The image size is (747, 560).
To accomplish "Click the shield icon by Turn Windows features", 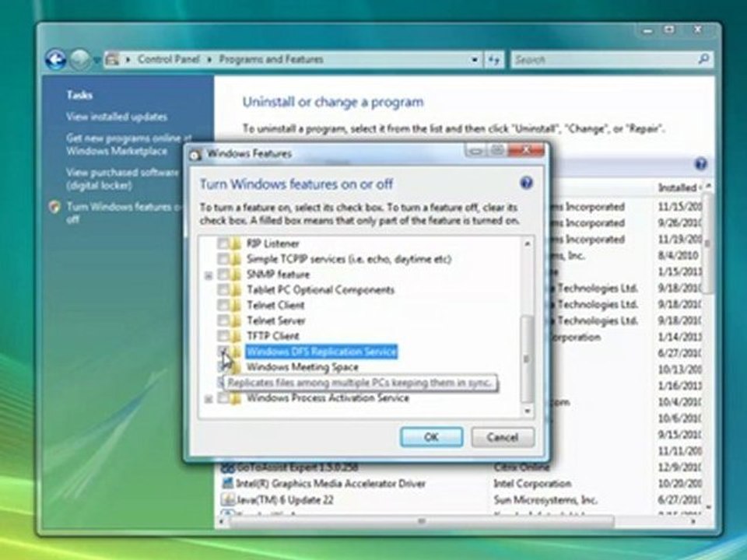I will point(54,207).
